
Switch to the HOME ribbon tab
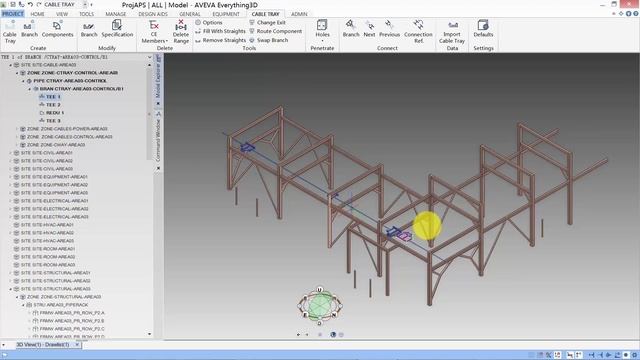coord(37,14)
